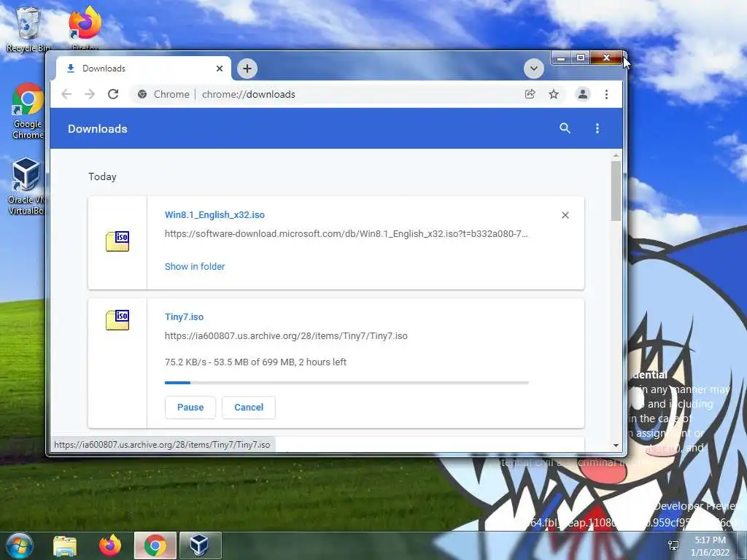Cancel the Tiny7.iso download
Image resolution: width=747 pixels, height=560 pixels.
coord(249,408)
